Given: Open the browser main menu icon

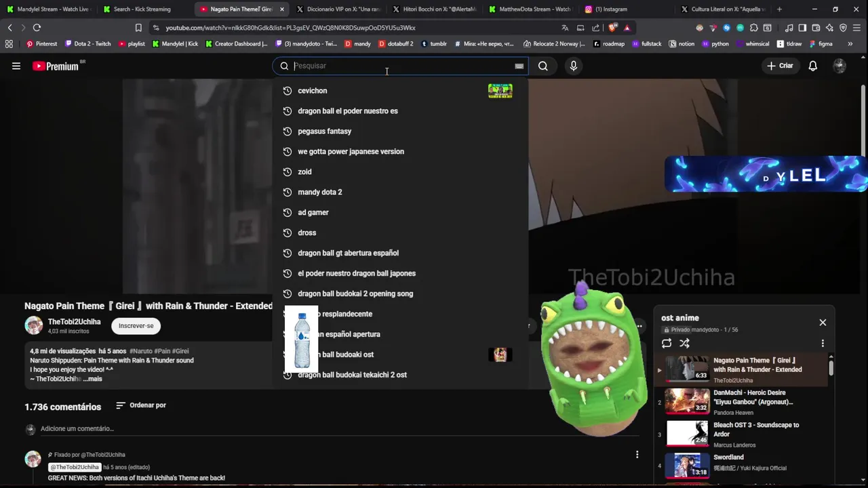Looking at the screenshot, I should (857, 28).
